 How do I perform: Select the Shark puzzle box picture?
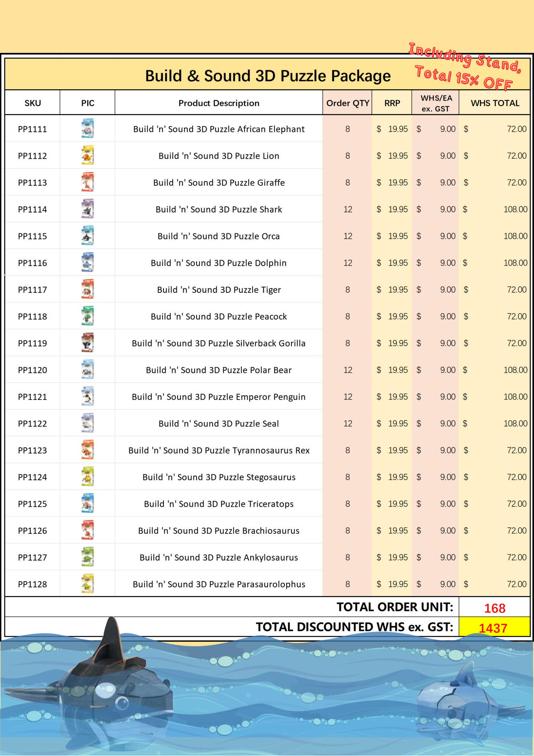click(x=88, y=209)
